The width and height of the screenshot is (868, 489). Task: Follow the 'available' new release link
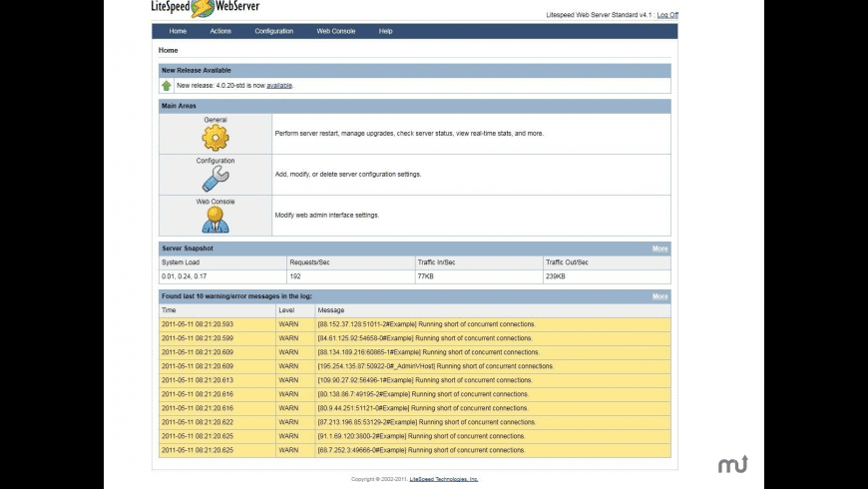[279, 85]
